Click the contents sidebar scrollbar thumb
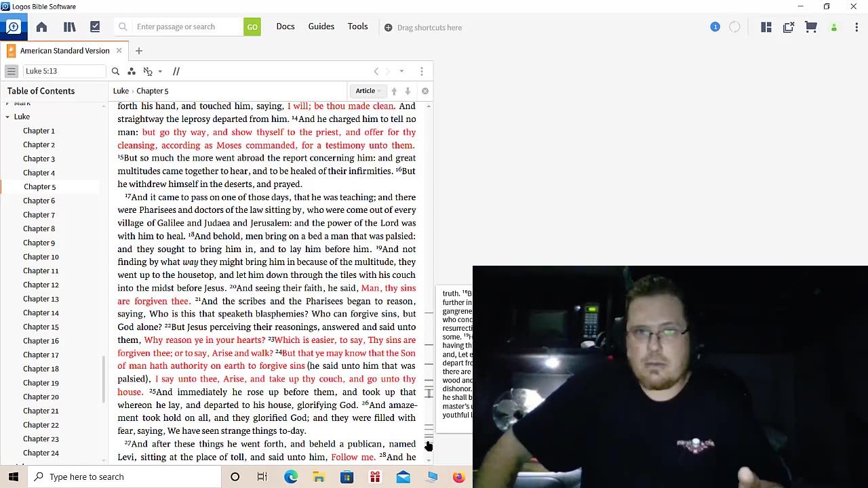The height and width of the screenshot is (488, 868). tap(104, 379)
